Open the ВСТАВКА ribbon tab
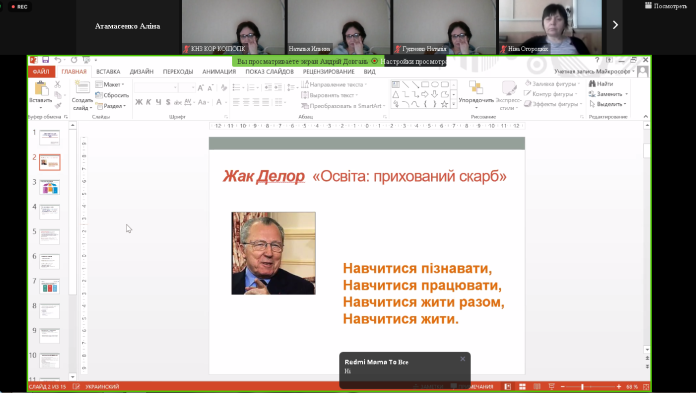 pyautogui.click(x=108, y=71)
